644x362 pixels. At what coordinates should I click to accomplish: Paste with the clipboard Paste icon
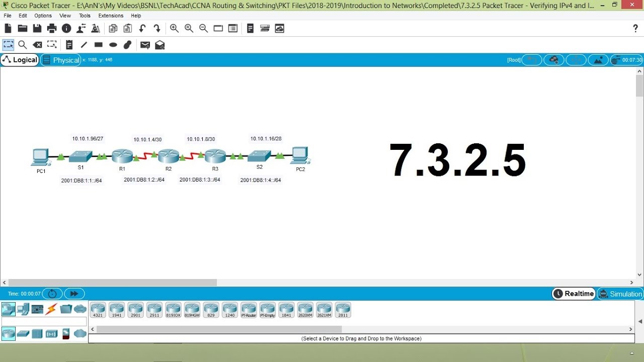128,28
